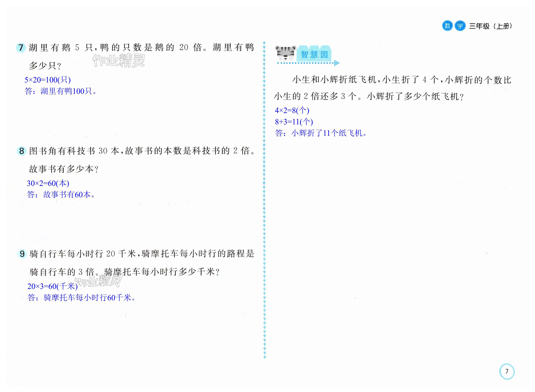
Task: Click the 智慧园 section banner
Action: tap(314, 54)
